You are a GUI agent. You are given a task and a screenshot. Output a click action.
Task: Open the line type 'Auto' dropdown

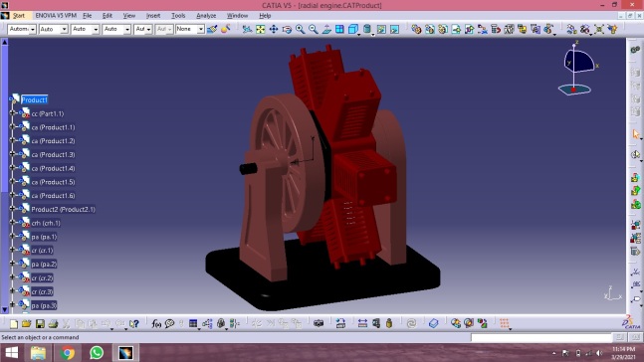116,29
